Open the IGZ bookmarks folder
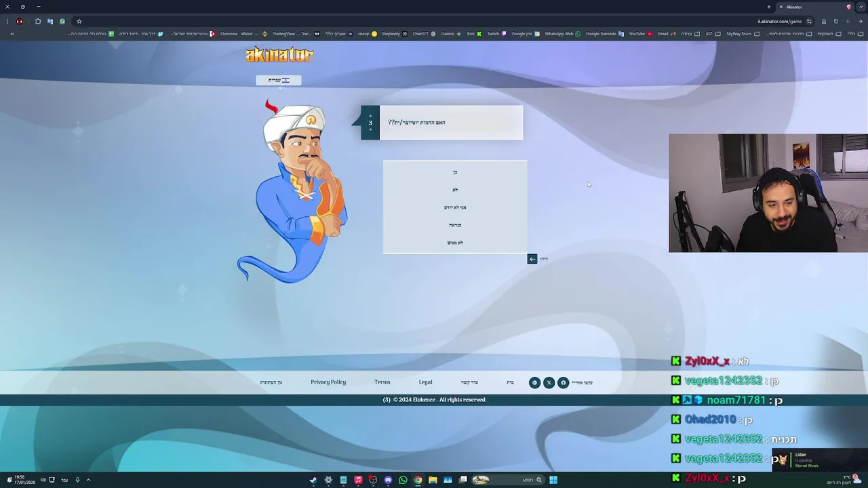868x488 pixels. 712,33
